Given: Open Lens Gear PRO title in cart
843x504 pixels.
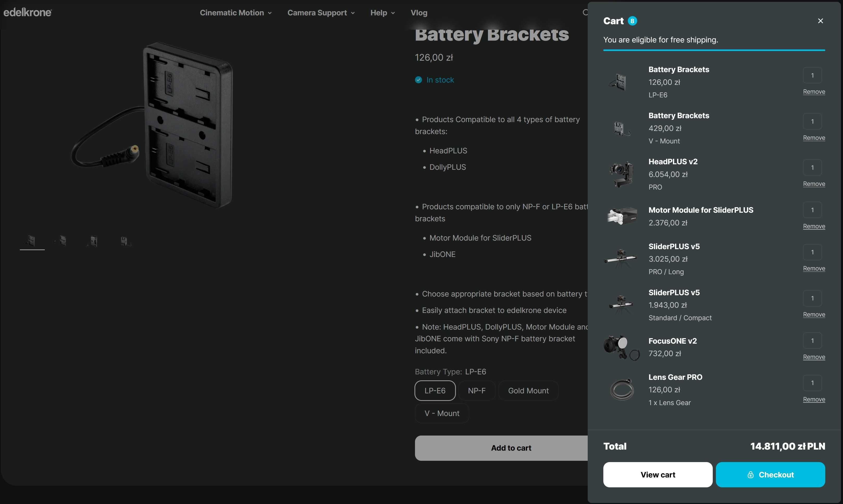Looking at the screenshot, I should pos(675,377).
